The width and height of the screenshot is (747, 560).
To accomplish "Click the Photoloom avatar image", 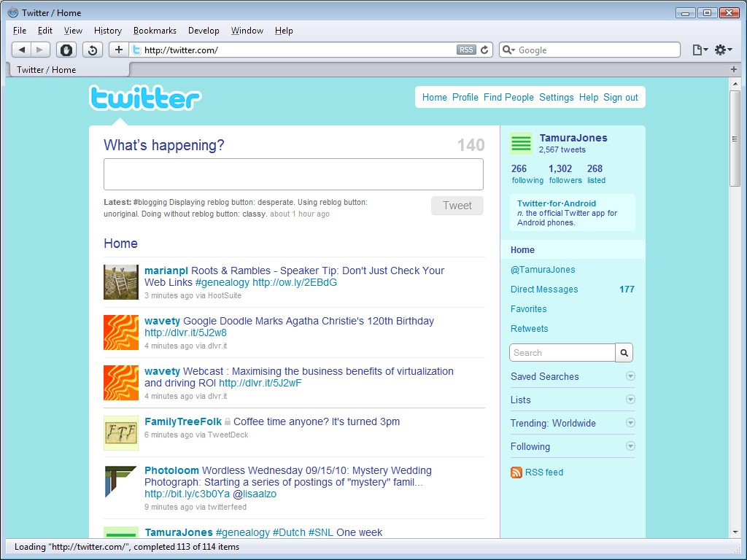I will coord(121,482).
